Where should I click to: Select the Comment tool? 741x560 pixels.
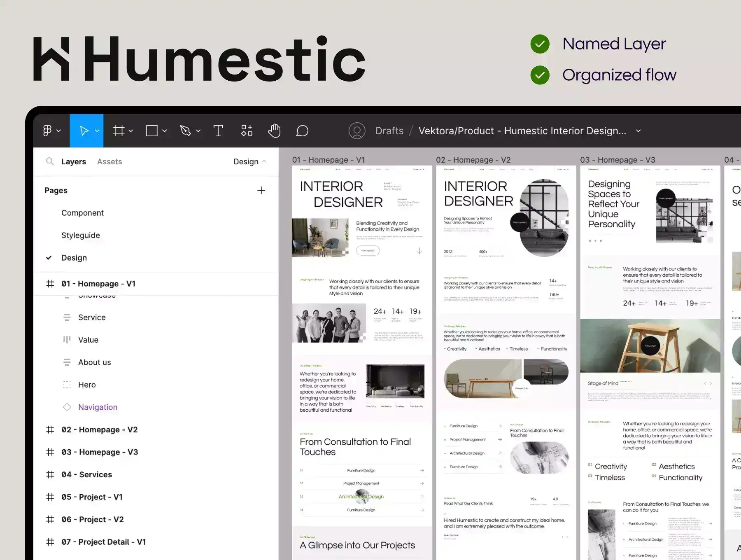pos(302,131)
